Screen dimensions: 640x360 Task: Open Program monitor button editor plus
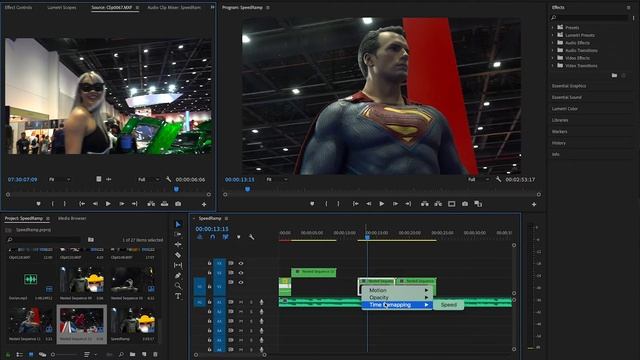(534, 204)
